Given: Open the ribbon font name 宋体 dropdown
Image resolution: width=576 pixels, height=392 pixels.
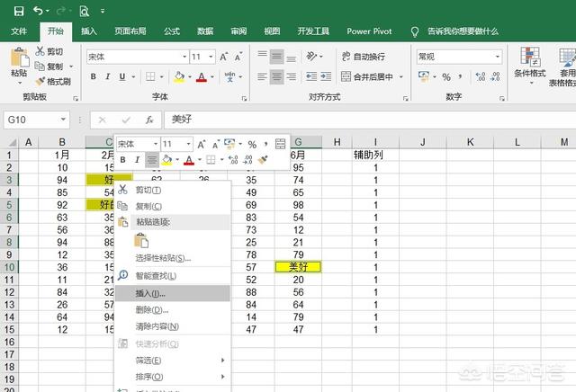Looking at the screenshot, I should [184, 57].
